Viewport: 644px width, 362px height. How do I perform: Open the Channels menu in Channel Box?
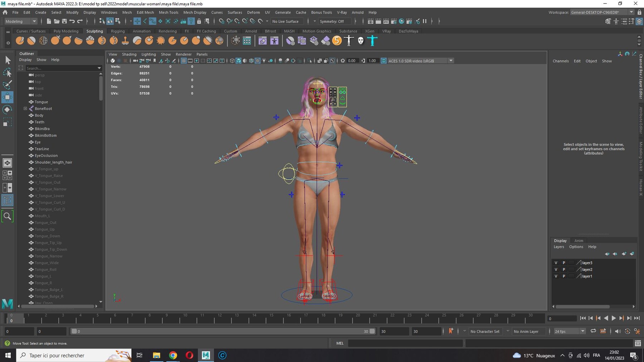click(x=561, y=61)
